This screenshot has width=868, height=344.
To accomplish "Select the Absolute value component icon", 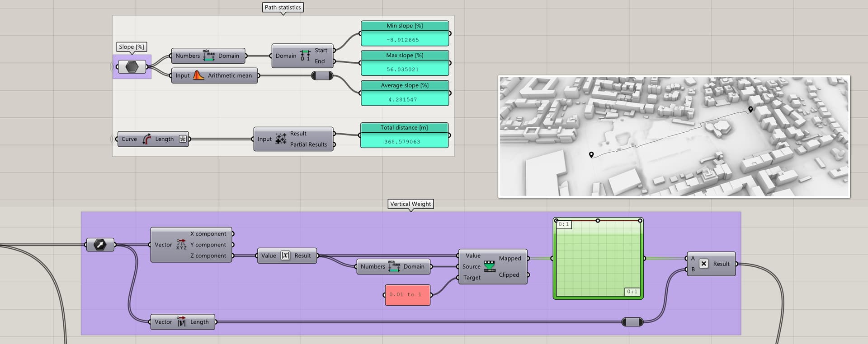I will (x=285, y=256).
